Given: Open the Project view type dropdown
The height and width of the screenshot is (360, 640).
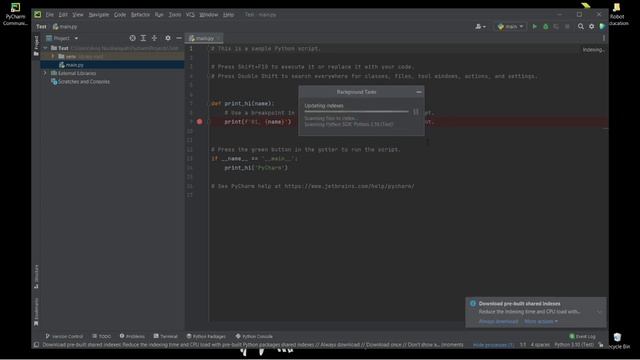Looking at the screenshot, I should (62, 38).
